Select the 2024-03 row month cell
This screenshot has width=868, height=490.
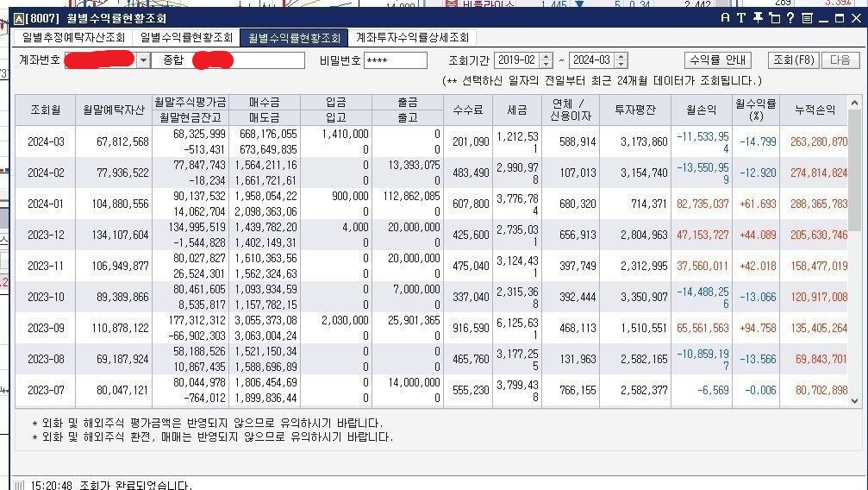[x=46, y=141]
